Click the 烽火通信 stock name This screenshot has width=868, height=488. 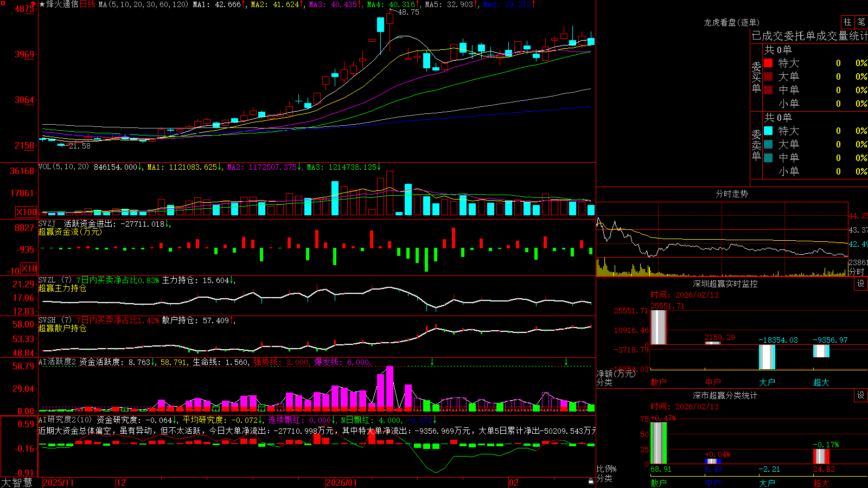(x=62, y=4)
